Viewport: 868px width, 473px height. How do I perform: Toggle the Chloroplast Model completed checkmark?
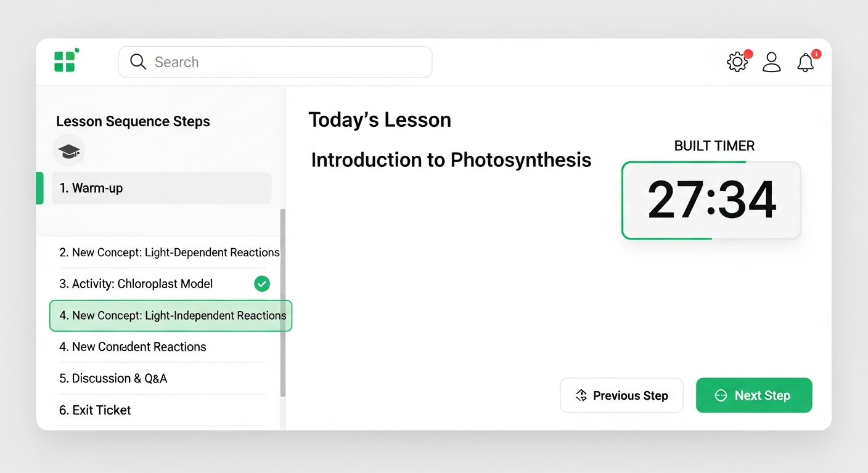pyautogui.click(x=262, y=284)
